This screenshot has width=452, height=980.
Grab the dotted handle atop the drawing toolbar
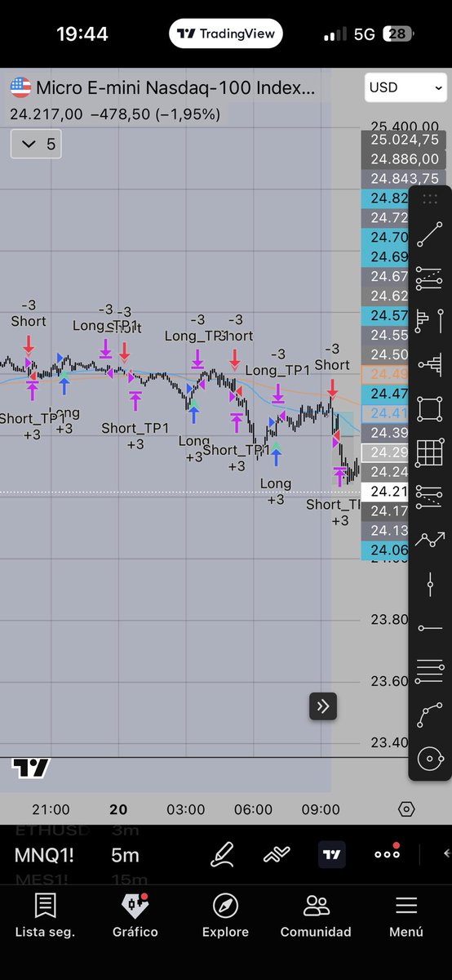tap(430, 199)
